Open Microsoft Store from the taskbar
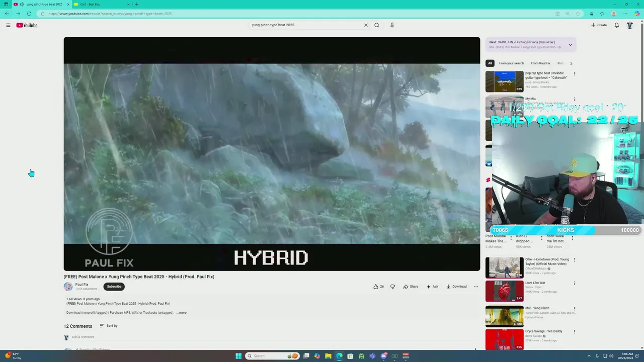This screenshot has width=644, height=362. click(x=350, y=356)
